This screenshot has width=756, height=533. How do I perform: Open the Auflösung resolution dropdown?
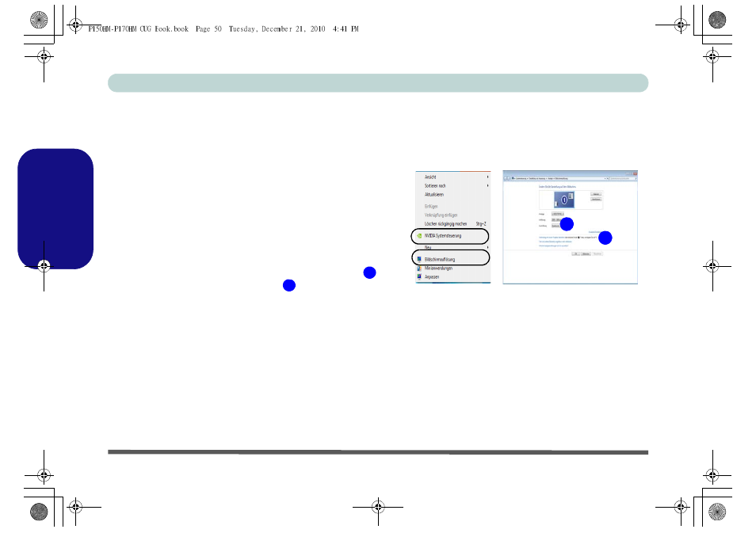point(557,219)
